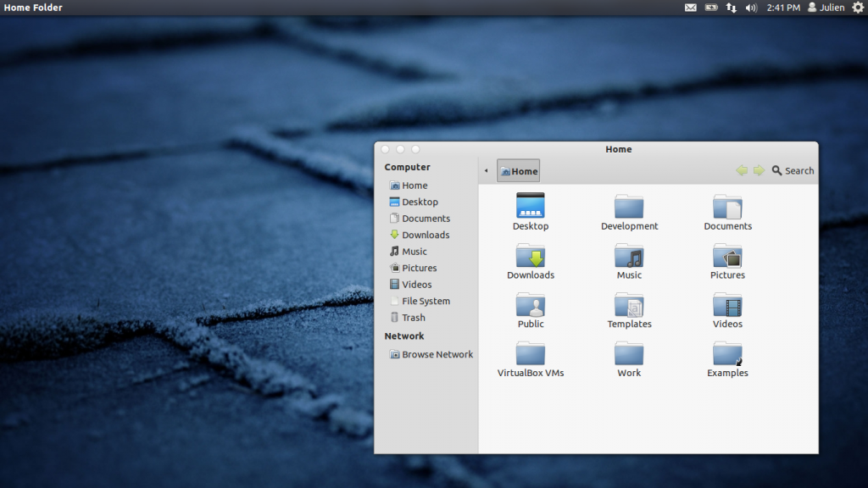Open the VirtualBox VMs folder
Image resolution: width=868 pixels, height=488 pixels.
pos(531,353)
